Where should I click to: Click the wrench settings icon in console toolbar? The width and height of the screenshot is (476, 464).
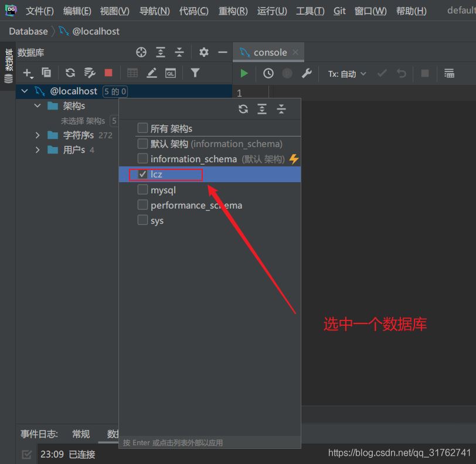tap(306, 73)
